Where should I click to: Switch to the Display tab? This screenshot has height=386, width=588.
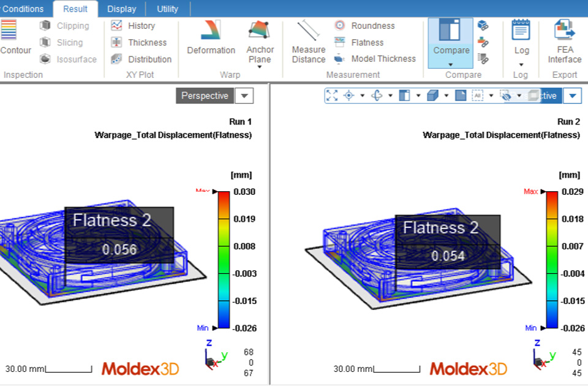[x=121, y=9]
